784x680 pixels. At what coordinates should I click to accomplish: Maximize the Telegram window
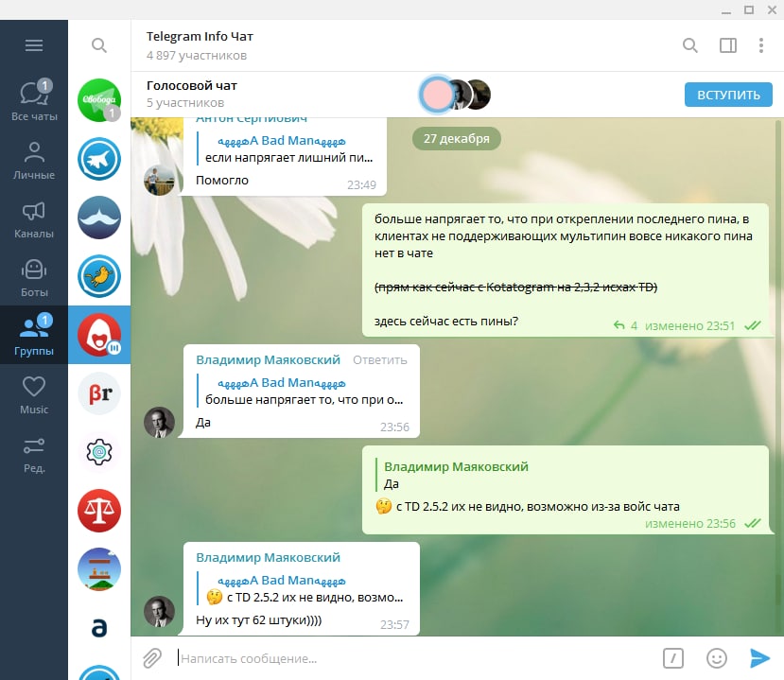click(748, 9)
